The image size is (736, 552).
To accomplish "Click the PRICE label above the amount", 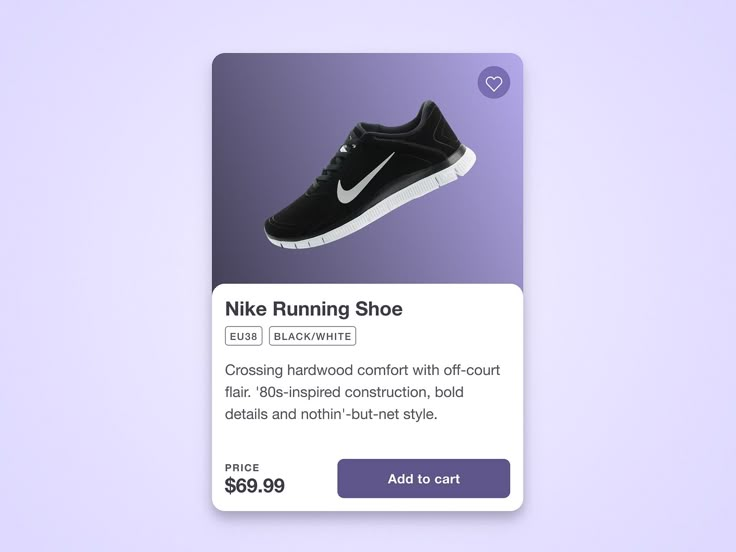I will tap(242, 467).
